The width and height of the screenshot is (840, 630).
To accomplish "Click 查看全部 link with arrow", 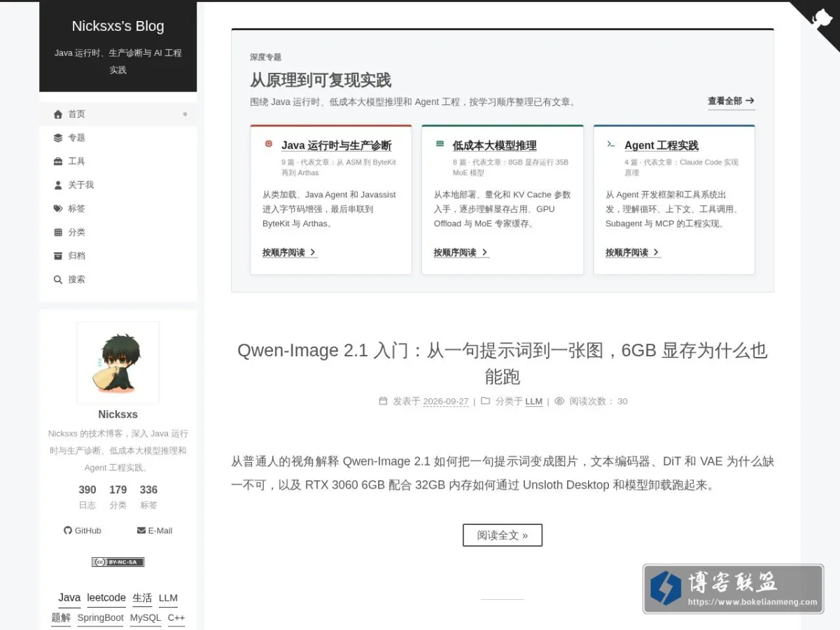I will click(731, 101).
